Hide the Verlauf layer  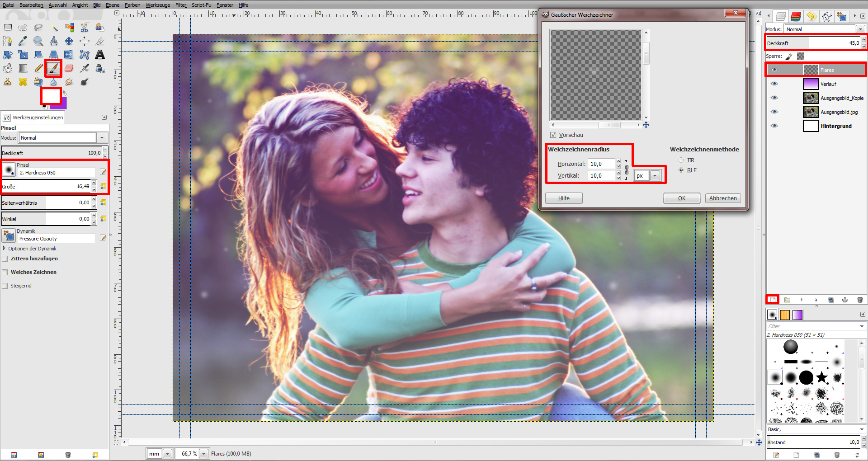click(x=774, y=84)
